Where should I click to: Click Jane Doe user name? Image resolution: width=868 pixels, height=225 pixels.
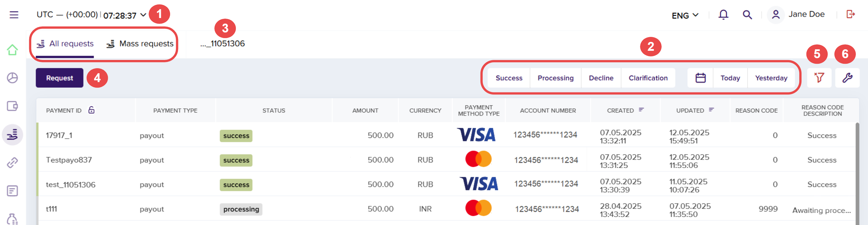tap(806, 14)
